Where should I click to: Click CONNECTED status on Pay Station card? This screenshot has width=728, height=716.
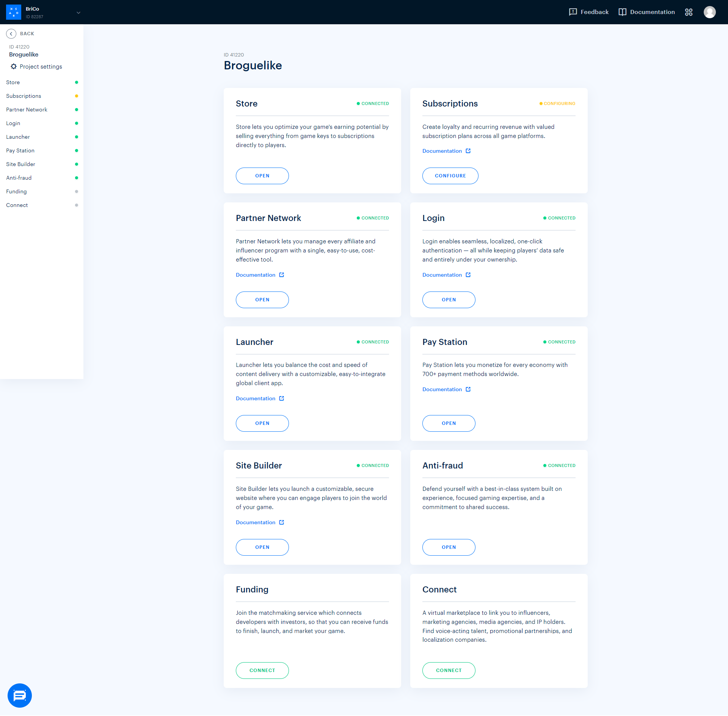point(559,342)
